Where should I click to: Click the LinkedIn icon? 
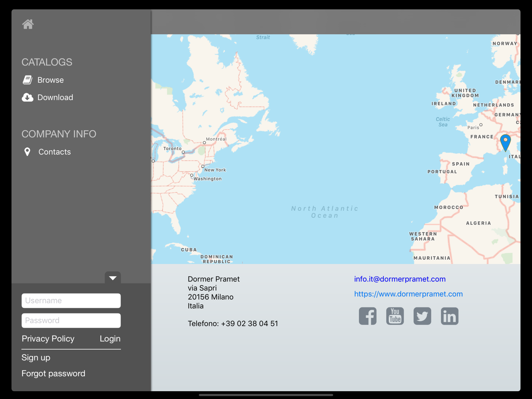pos(449,316)
